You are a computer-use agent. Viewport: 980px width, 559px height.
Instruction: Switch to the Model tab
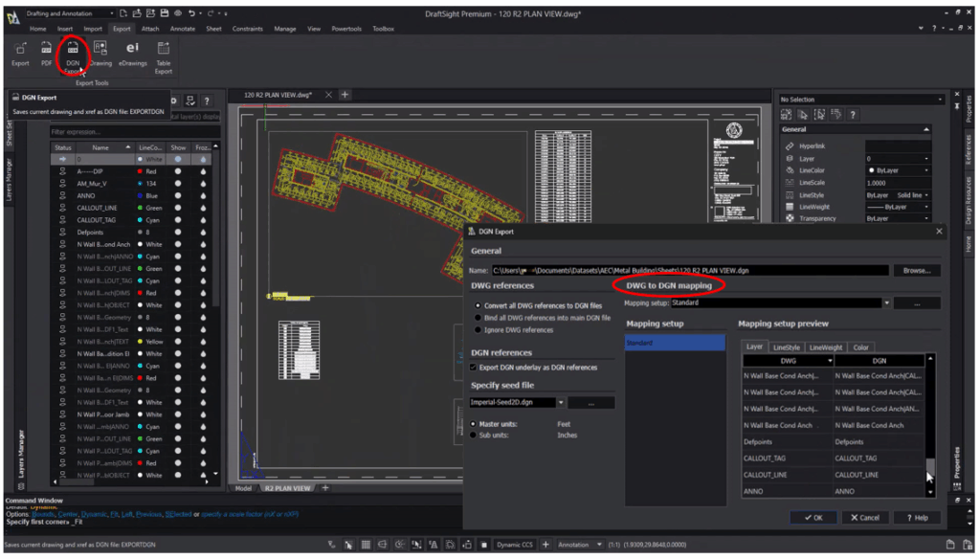click(x=243, y=488)
